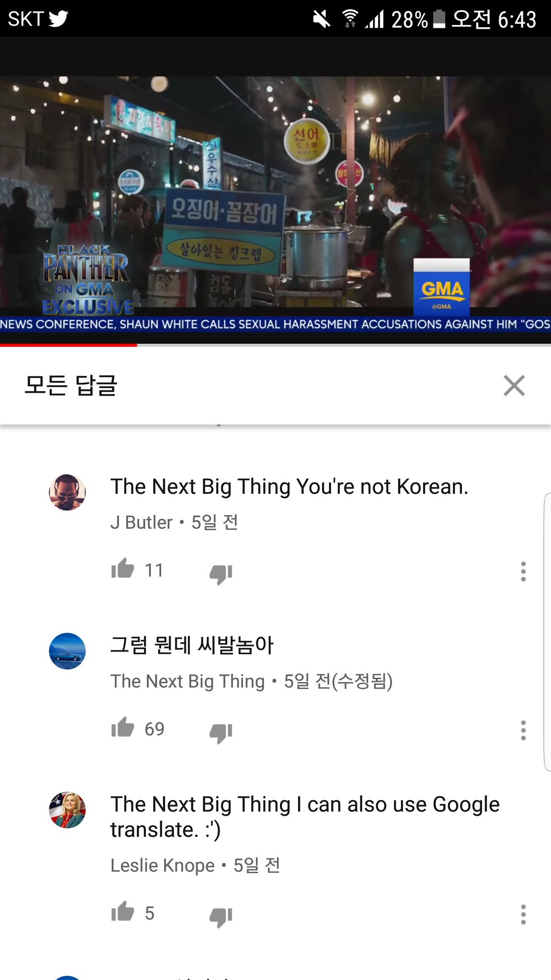Screen dimensions: 551x980
Task: Dislike The Next Big Thing's Korean reply
Action: [x=221, y=733]
